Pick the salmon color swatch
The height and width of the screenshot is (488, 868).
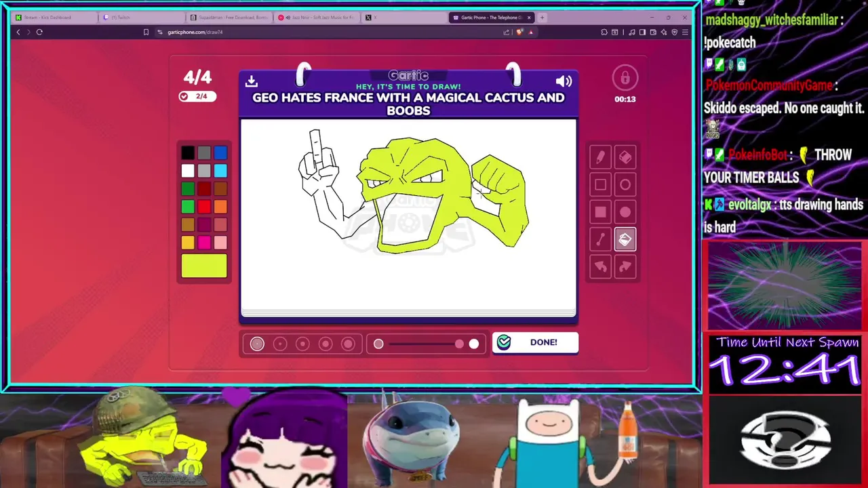pos(220,224)
